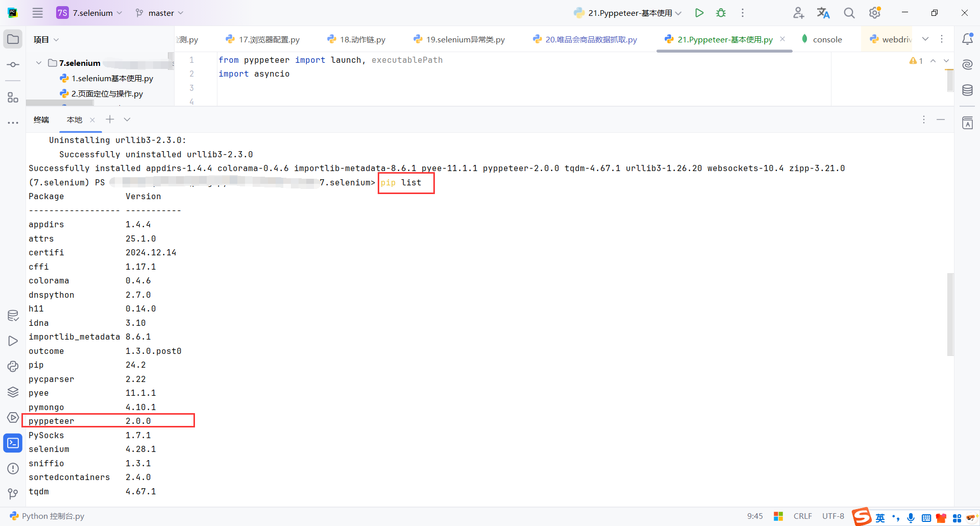Switch to 19.selenium异常类.py tab

pyautogui.click(x=459, y=39)
